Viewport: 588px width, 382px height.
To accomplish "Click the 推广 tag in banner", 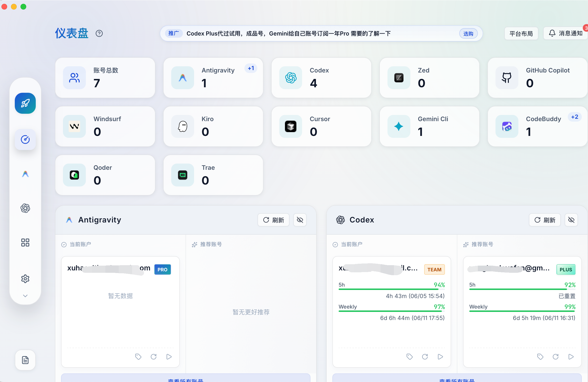I will point(174,33).
